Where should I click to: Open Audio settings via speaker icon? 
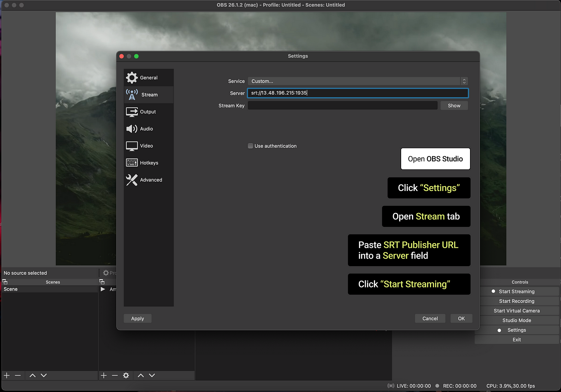(132, 129)
